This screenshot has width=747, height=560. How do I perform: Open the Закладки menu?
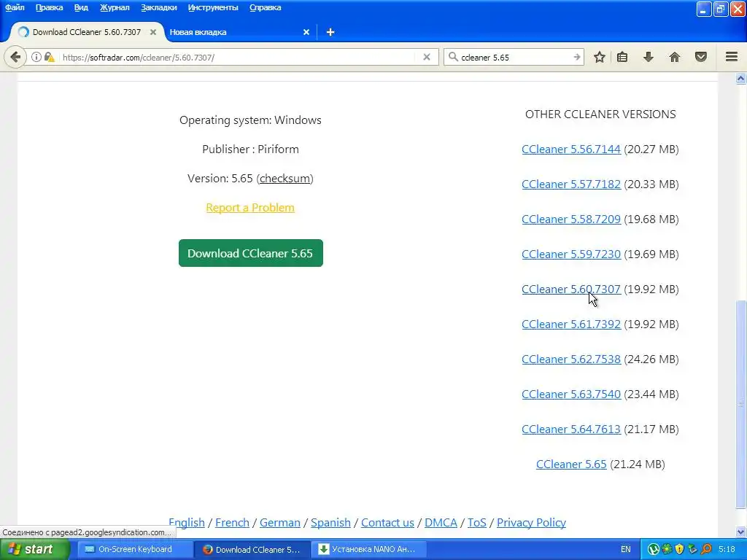pyautogui.click(x=158, y=7)
